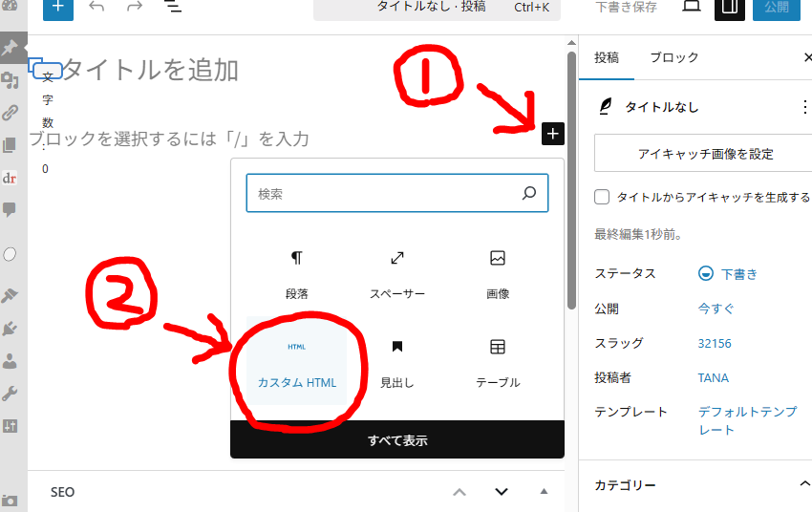Toggle the settings sidebar panel icon
This screenshot has height=512, width=812.
[730, 8]
